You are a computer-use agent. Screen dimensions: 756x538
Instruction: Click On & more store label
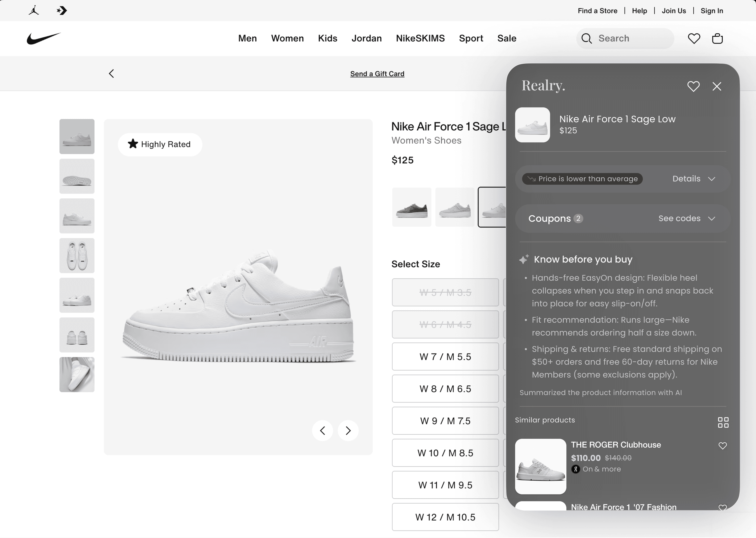[602, 469]
